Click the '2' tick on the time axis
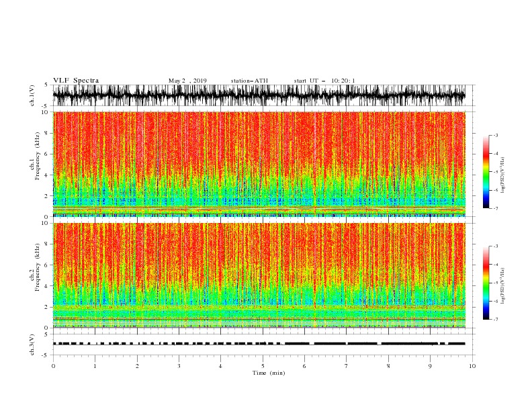532x411 pixels. click(137, 366)
